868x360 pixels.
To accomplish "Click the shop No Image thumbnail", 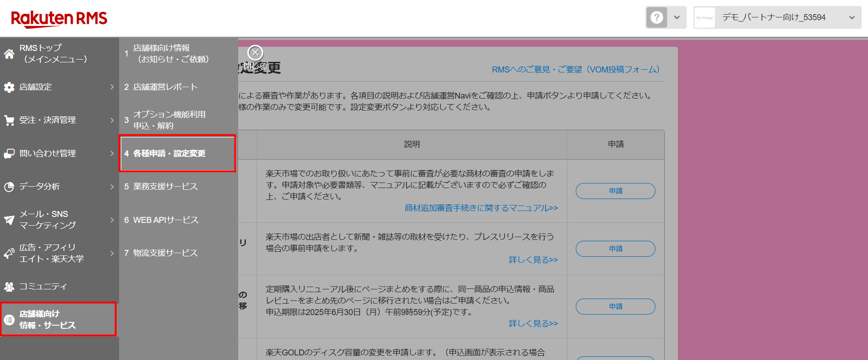I will point(704,17).
